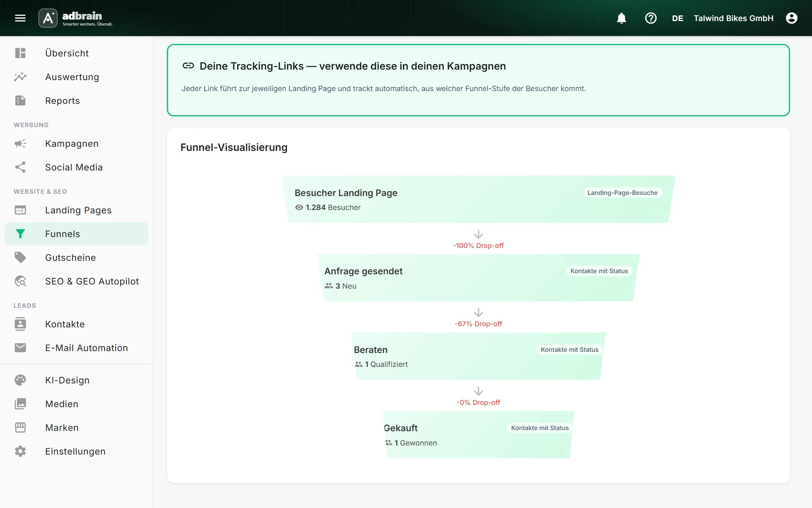Click Kontakte mit Status badge on Beraten
Viewport: 812px width, 508px height.
tap(570, 350)
